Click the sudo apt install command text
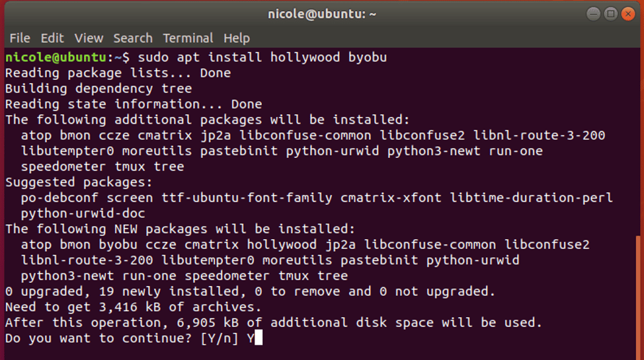644x360 pixels. click(262, 57)
